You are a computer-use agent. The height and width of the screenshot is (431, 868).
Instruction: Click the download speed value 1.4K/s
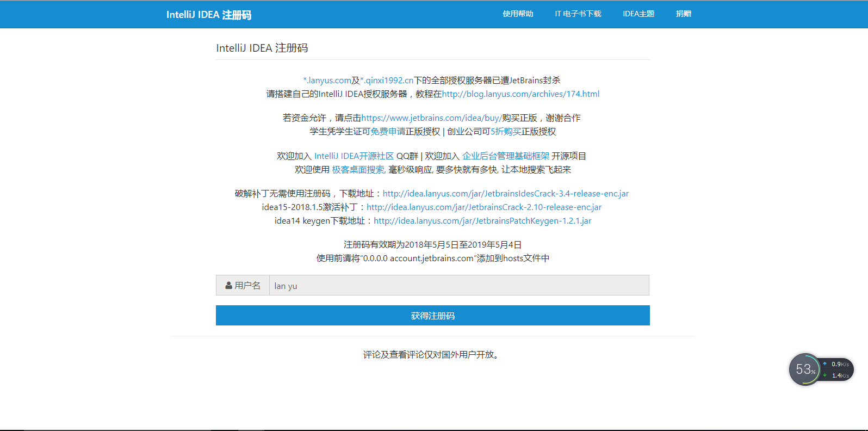(840, 375)
